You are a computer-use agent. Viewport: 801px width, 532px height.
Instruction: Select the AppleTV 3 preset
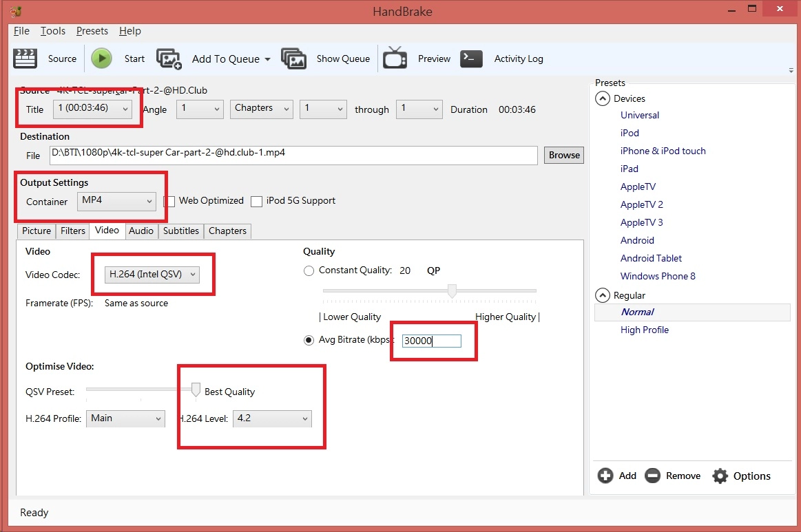pyautogui.click(x=642, y=222)
